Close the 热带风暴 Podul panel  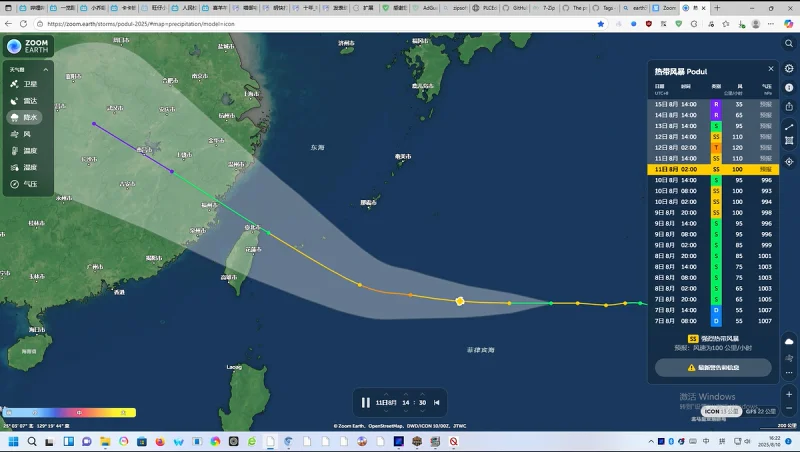[771, 69]
